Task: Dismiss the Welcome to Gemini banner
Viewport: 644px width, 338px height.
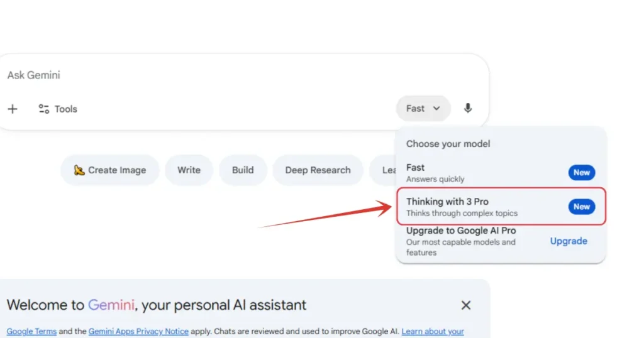Action: (x=465, y=305)
